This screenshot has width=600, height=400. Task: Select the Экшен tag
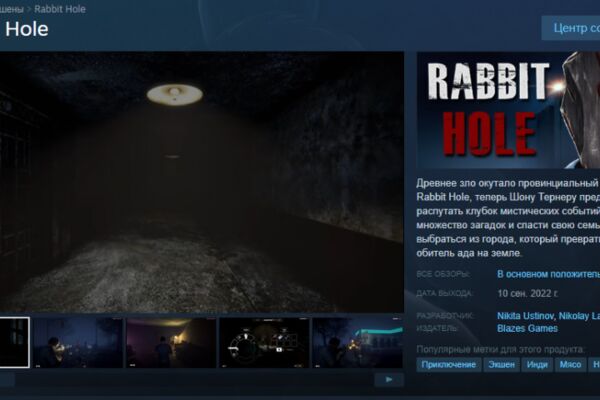pos(501,365)
